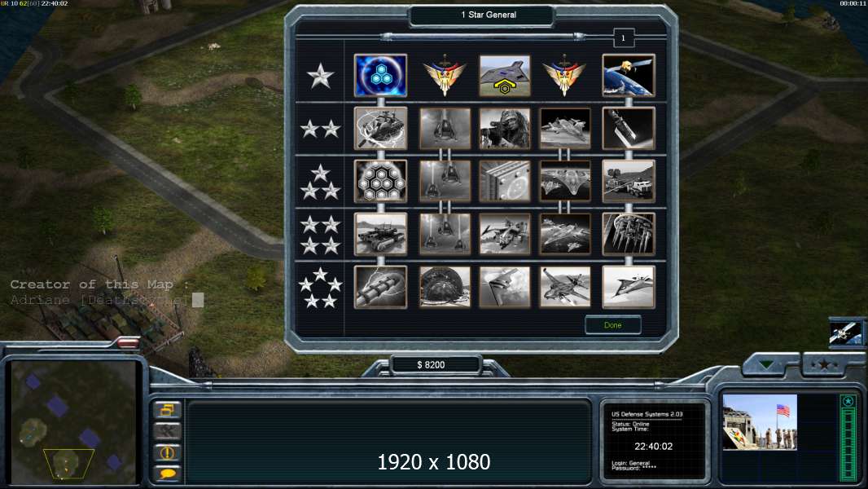Click the minimap radar display
Image resolution: width=868 pixels, height=489 pixels.
click(72, 422)
